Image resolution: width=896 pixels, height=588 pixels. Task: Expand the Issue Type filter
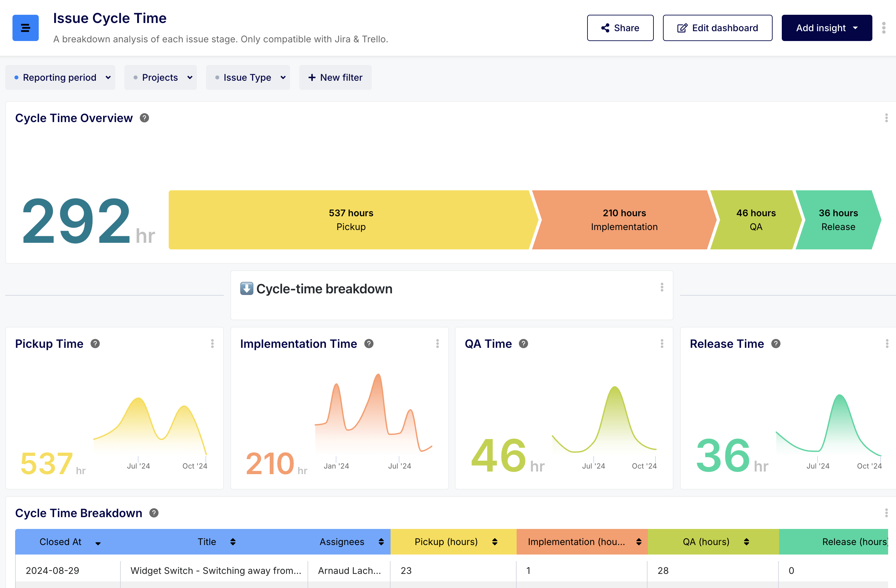pos(248,77)
